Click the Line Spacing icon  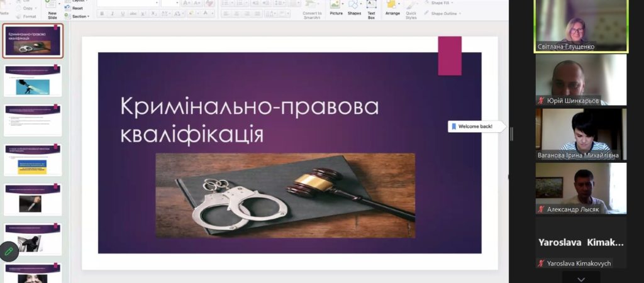click(279, 3)
